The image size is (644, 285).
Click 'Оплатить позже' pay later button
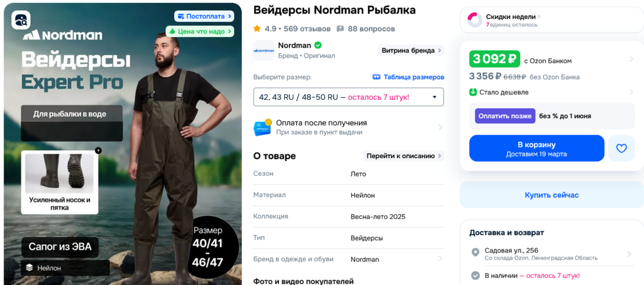[x=505, y=116]
